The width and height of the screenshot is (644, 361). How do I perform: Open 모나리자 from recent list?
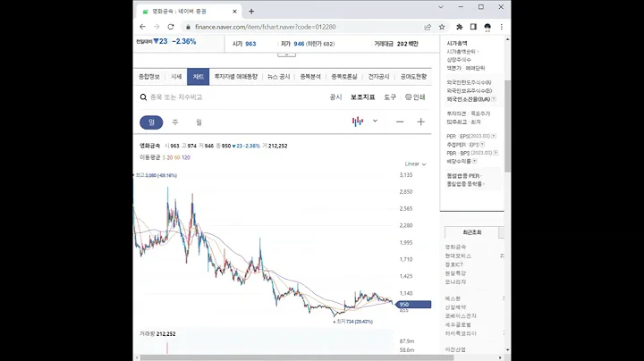(x=455, y=281)
